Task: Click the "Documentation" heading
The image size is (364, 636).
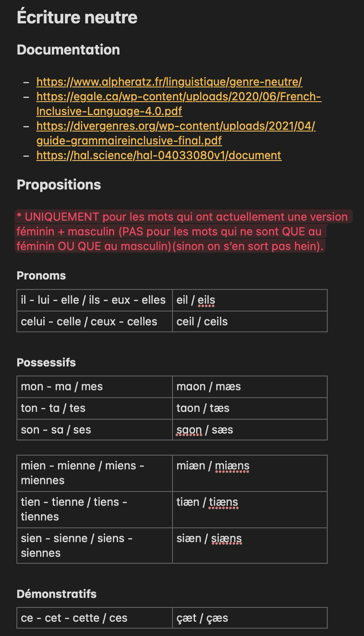Action: point(68,50)
